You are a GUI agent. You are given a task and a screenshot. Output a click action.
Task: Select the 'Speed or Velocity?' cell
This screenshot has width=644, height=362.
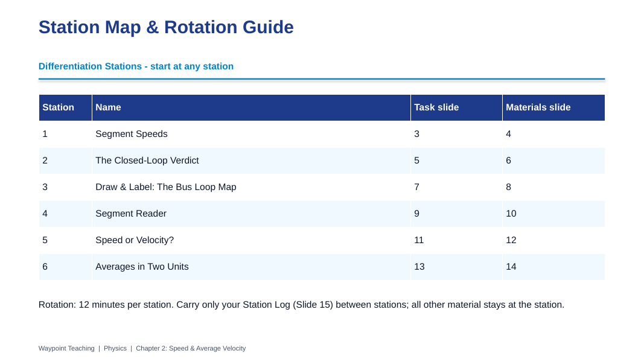(x=251, y=241)
